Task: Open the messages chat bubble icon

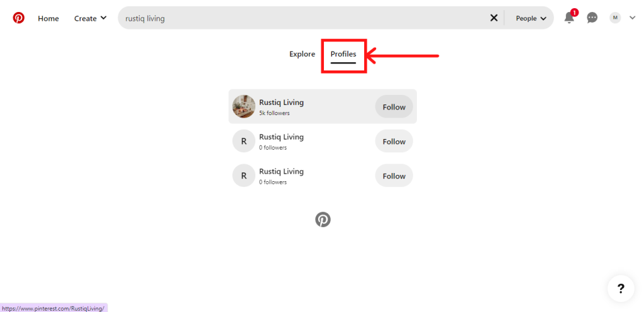Action: coord(592,18)
